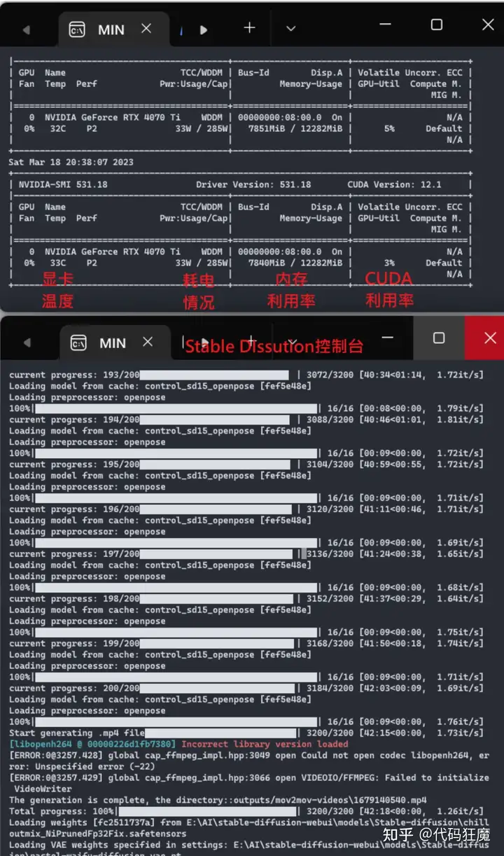
Task: Click 'current progress: 197/200' line
Action: coord(246,554)
